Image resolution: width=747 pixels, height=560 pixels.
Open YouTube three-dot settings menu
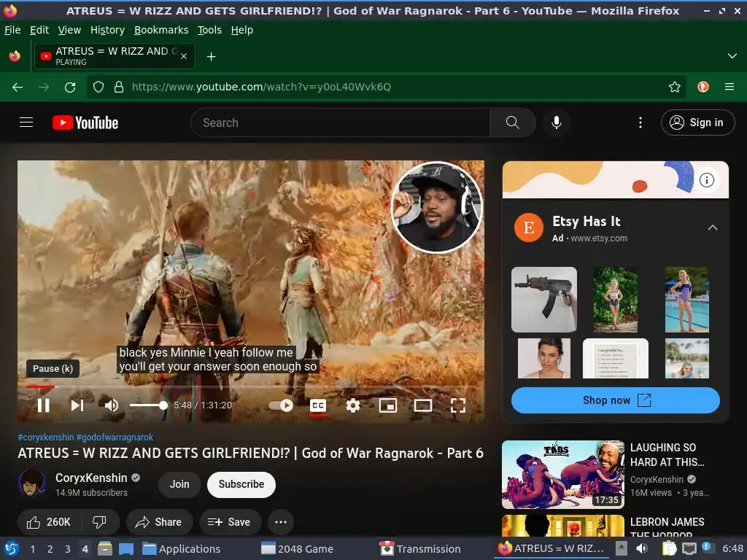coord(640,122)
